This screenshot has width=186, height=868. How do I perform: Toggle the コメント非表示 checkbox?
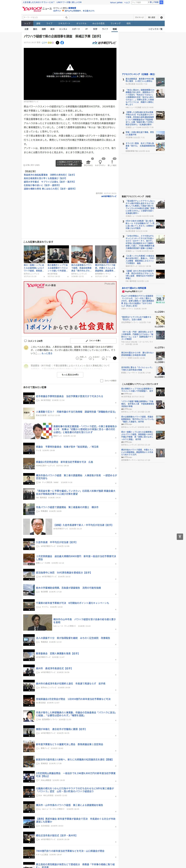[102, 381]
